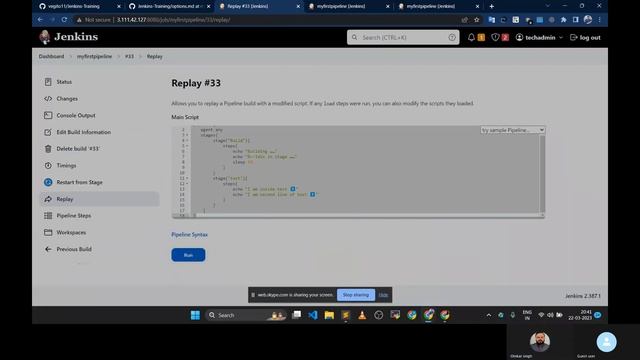Open the Windows Start menu
The width and height of the screenshot is (640, 360).
195,315
